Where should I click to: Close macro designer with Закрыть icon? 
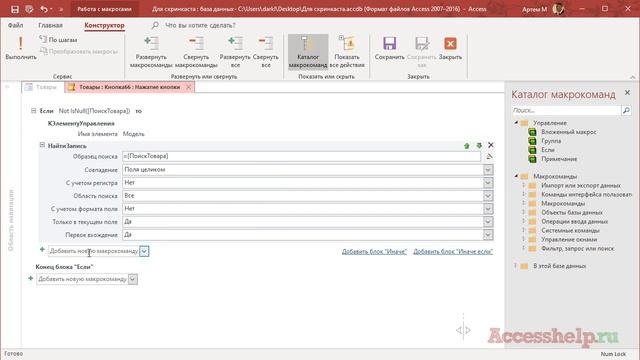click(450, 48)
